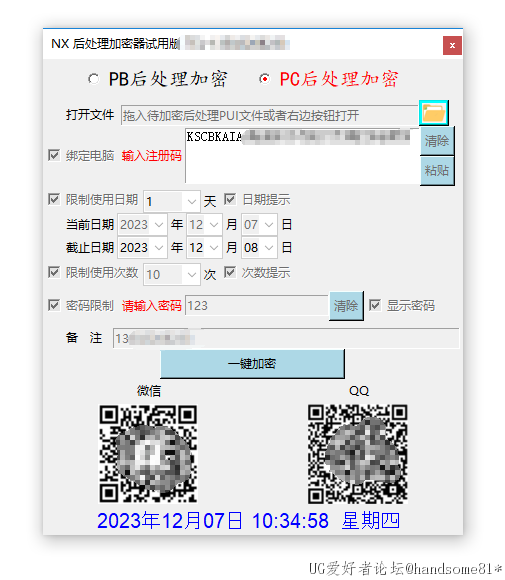Click 粘贴 button to paste registration code
Image resolution: width=505 pixels, height=580 pixels.
coord(437,171)
